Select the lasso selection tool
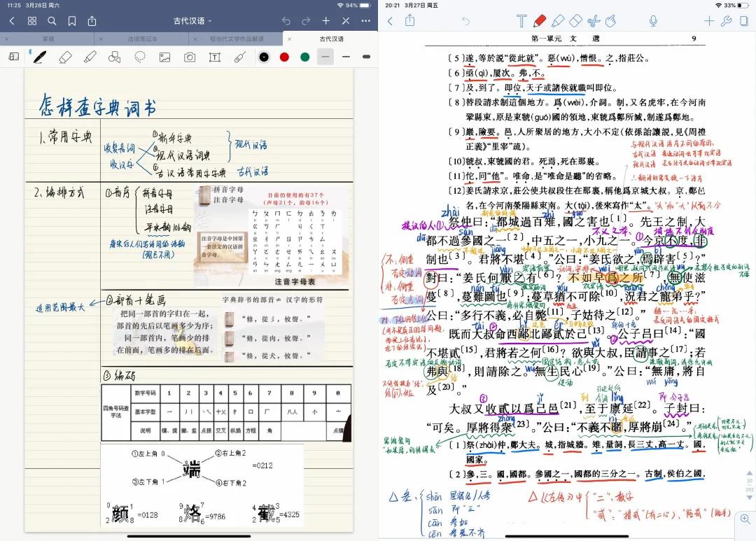The image size is (756, 541). [x=140, y=57]
